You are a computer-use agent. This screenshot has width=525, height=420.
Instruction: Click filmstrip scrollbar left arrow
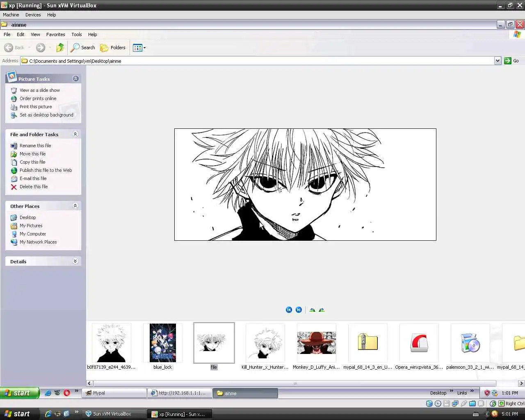point(89,383)
